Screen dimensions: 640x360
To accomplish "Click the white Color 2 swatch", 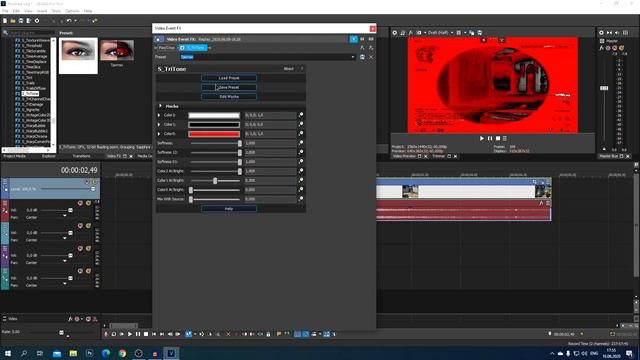I will tap(214, 116).
